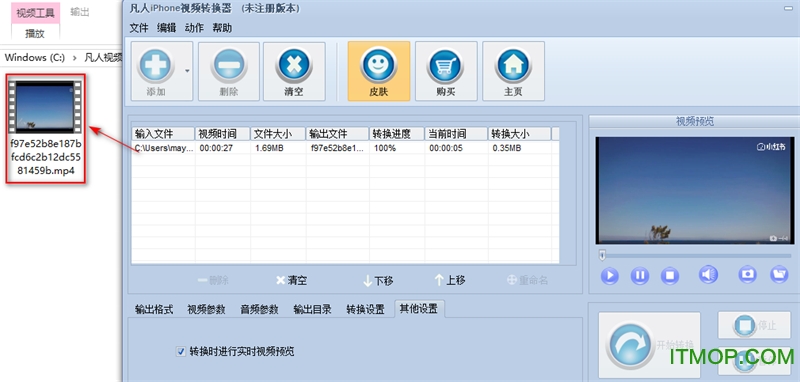Take a snapshot with the camera icon
800x382 pixels.
747,274
